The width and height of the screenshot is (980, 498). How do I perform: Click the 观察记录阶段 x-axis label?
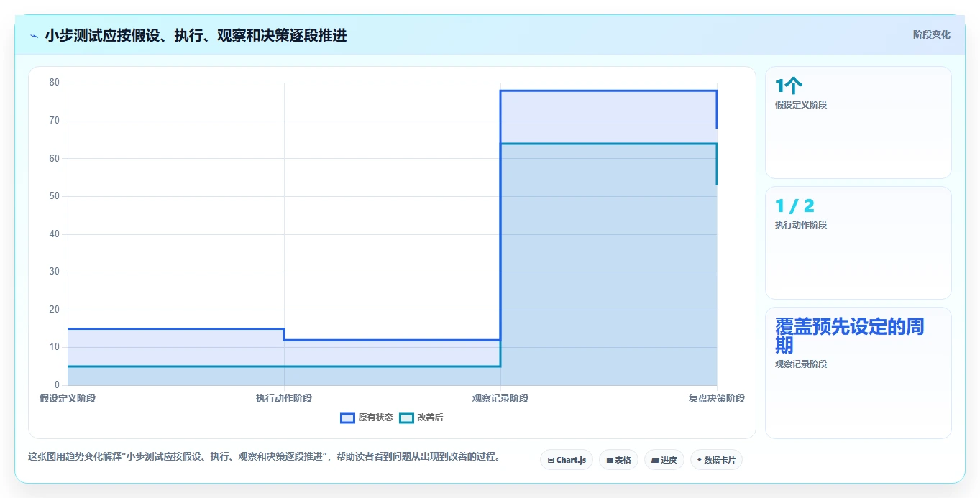(500, 398)
